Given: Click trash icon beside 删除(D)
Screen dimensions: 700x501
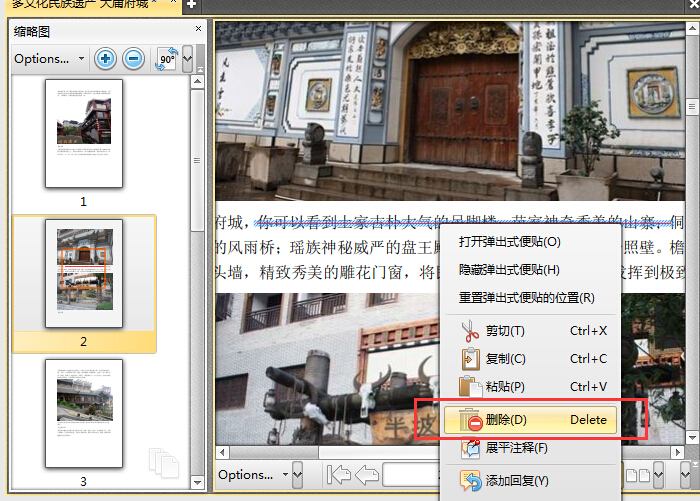Looking at the screenshot, I should pos(471,420).
